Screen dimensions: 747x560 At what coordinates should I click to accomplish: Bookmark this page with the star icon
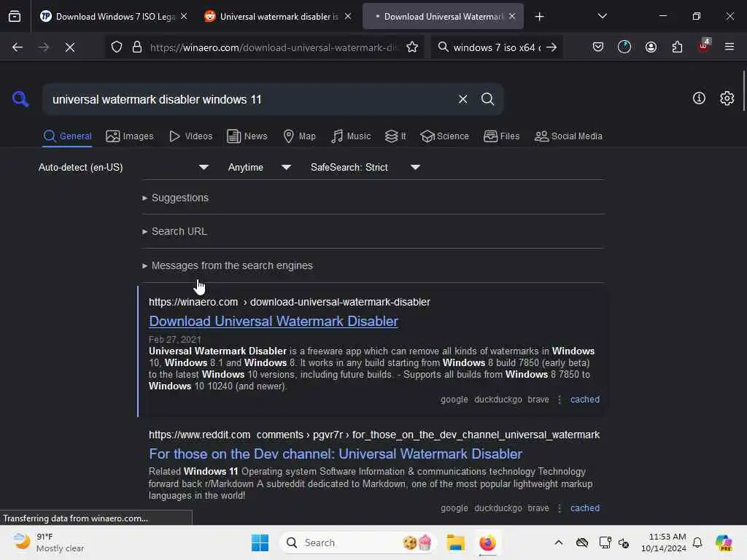(412, 47)
